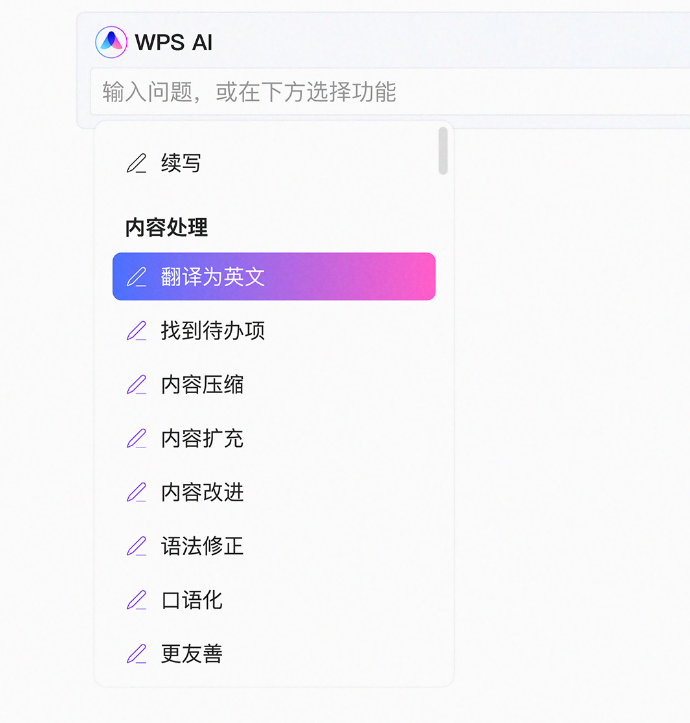Click the WPS AI logo icon
This screenshot has height=723, width=690.
click(111, 42)
